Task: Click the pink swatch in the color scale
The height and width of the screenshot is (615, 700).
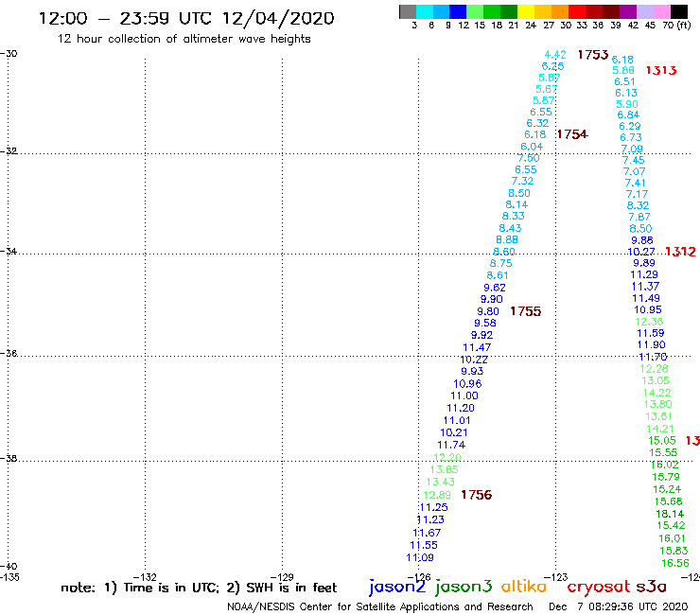Action: coord(661,11)
